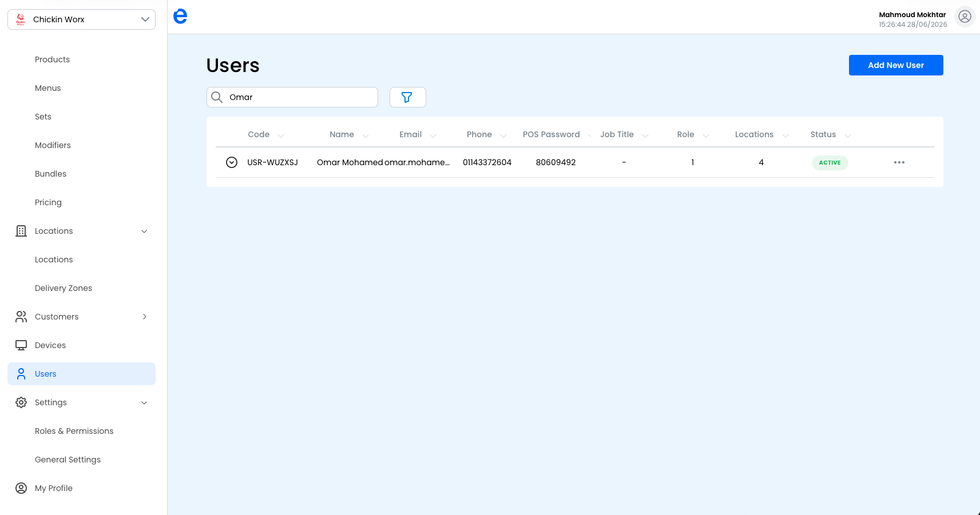980x515 pixels.
Task: Click the Devices monitor icon in sidebar
Action: click(x=21, y=345)
